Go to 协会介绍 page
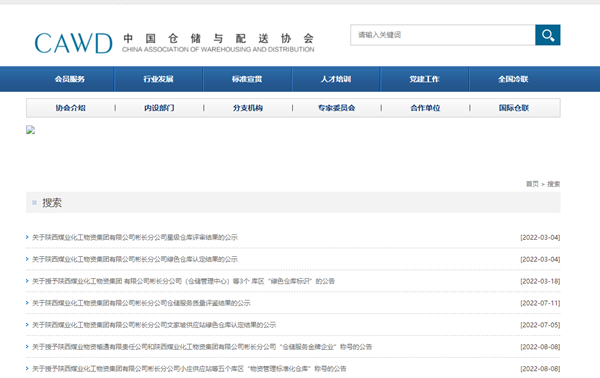This screenshot has width=600, height=378. [70, 108]
